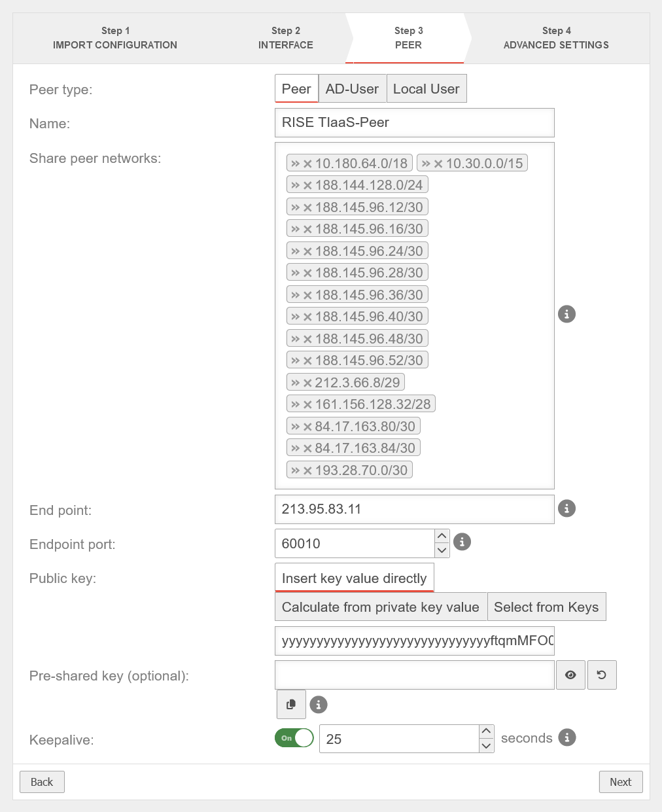Click info icon next to Keepalive seconds
Viewport: 662px width, 812px height.
566,737
